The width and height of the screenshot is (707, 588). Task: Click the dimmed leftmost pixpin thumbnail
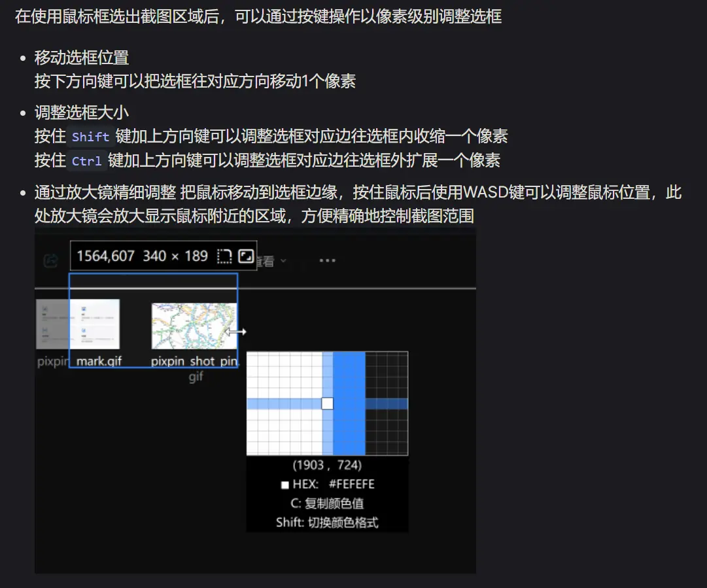tap(52, 324)
